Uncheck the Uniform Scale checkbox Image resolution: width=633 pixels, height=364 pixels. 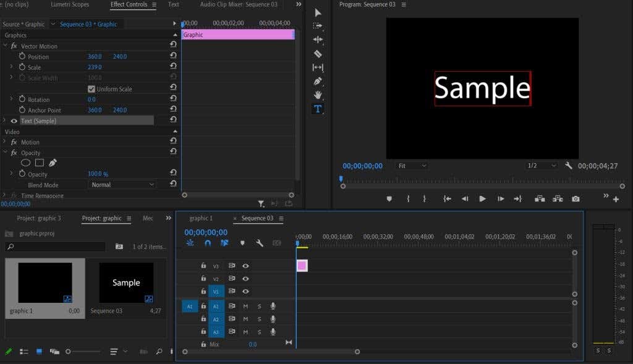click(x=91, y=88)
